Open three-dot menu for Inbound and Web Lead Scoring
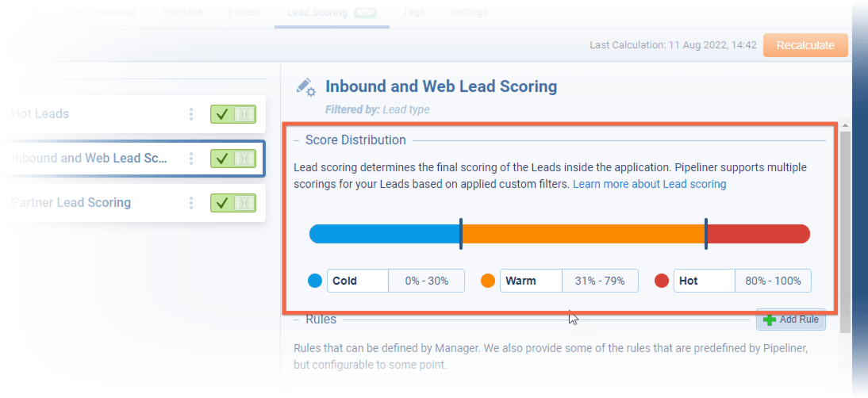868x398 pixels. pyautogui.click(x=191, y=159)
